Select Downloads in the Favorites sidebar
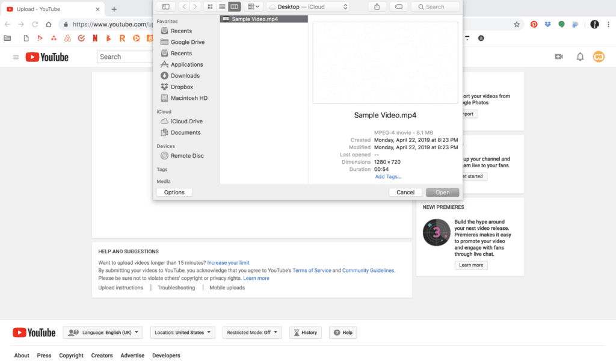This screenshot has height=364, width=616. pyautogui.click(x=185, y=76)
